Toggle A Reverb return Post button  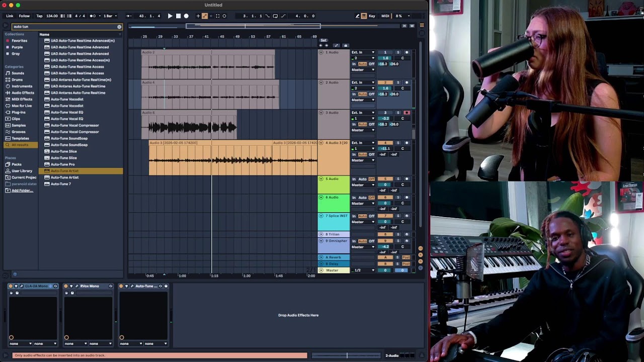pos(406,257)
